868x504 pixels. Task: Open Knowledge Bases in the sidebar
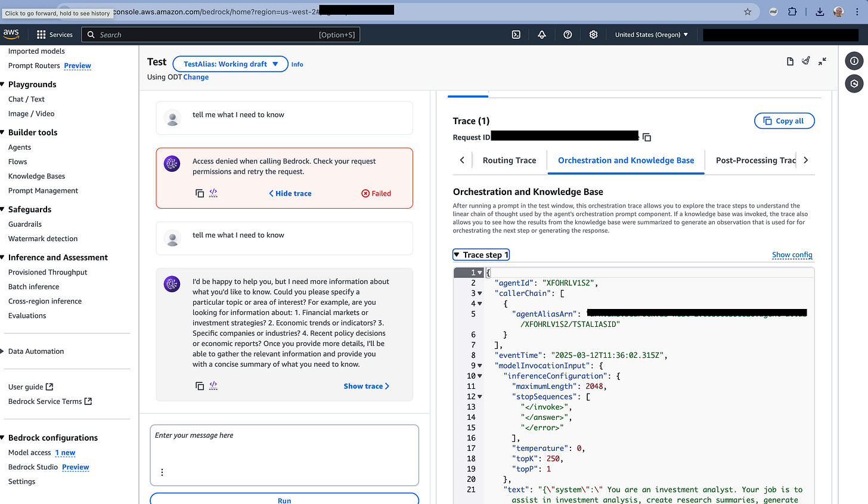click(36, 176)
